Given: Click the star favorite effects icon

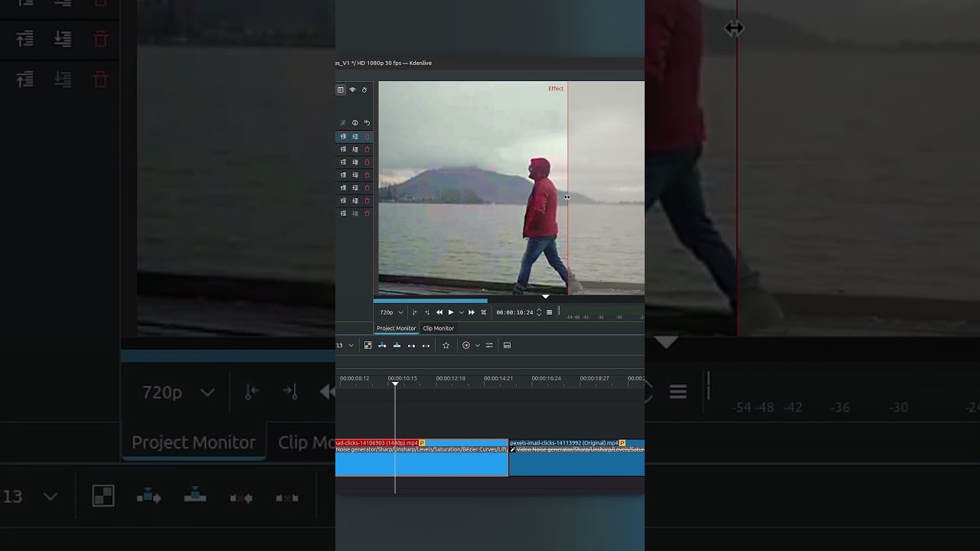Looking at the screenshot, I should pyautogui.click(x=446, y=345).
